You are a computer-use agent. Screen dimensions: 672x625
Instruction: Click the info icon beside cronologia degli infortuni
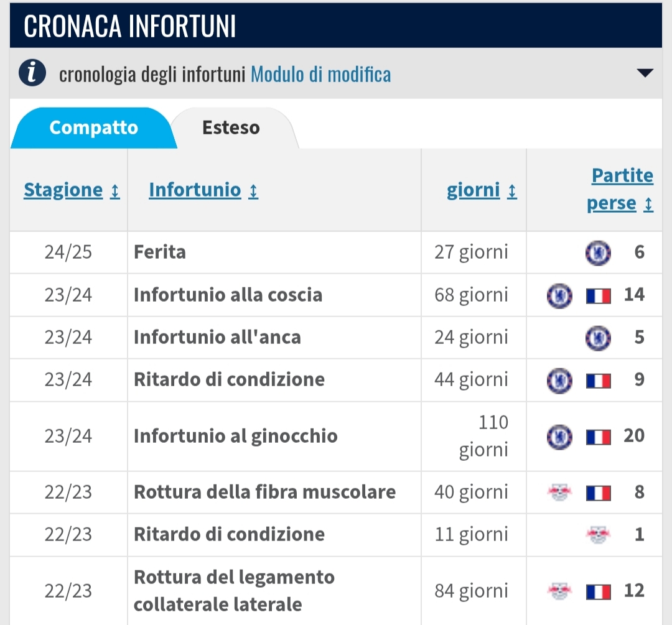[32, 73]
